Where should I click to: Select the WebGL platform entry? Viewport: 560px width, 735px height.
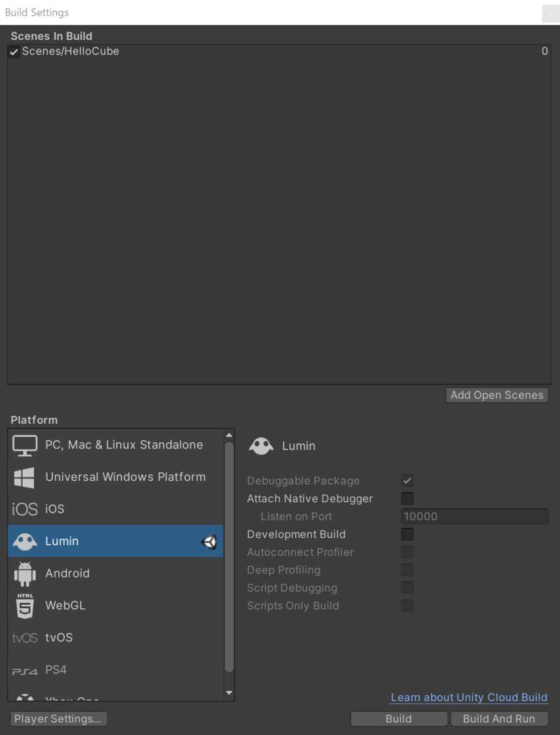point(116,605)
